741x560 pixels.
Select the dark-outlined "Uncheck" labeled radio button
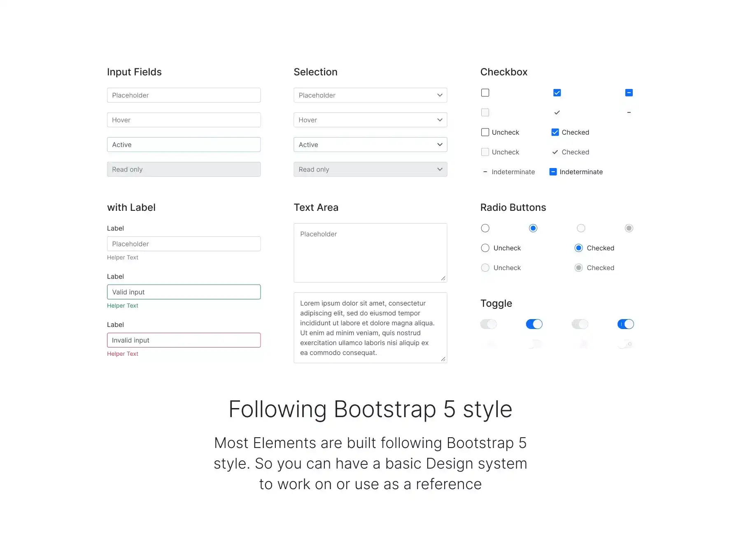485,248
